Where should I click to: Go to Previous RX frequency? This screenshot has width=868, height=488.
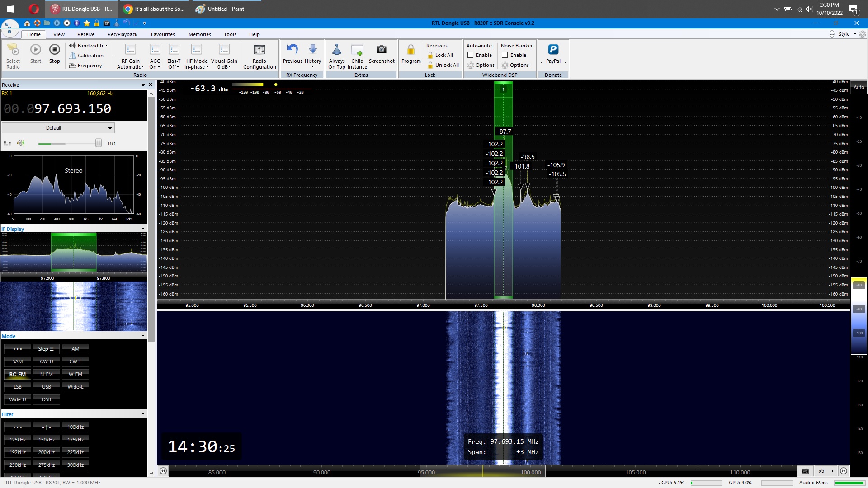pos(292,50)
